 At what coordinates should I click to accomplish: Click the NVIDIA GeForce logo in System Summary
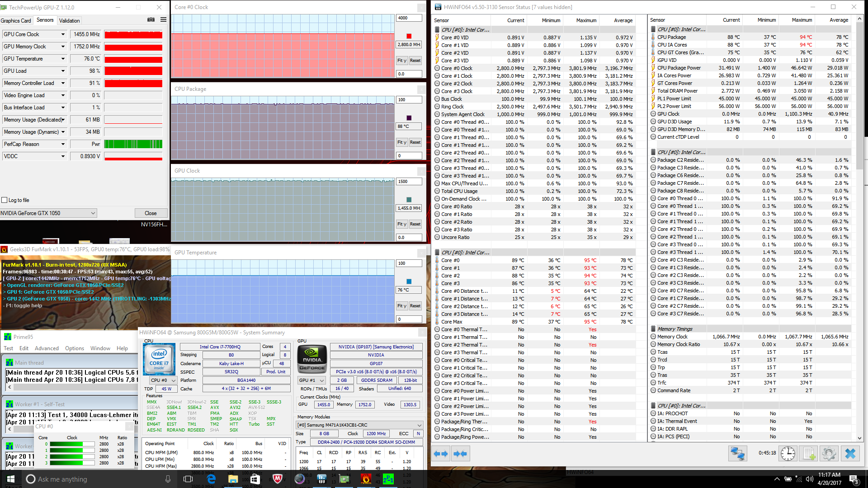312,359
